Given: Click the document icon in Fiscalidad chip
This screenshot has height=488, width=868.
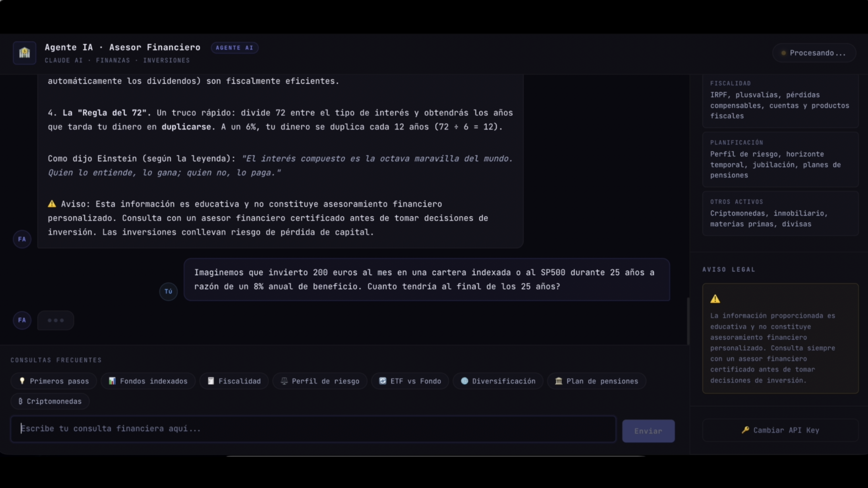Looking at the screenshot, I should tap(211, 381).
